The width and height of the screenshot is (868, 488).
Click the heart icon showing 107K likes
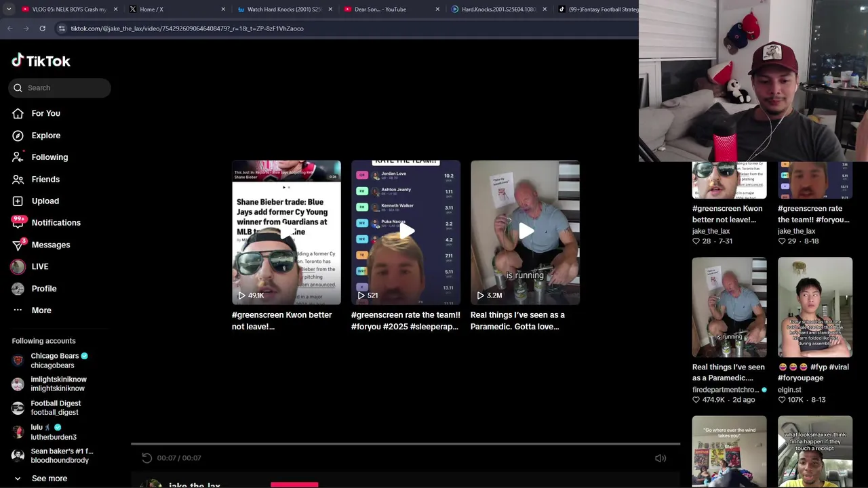(782, 400)
